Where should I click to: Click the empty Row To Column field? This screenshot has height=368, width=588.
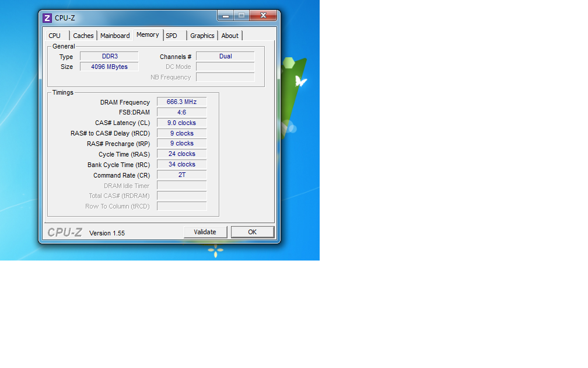(182, 206)
